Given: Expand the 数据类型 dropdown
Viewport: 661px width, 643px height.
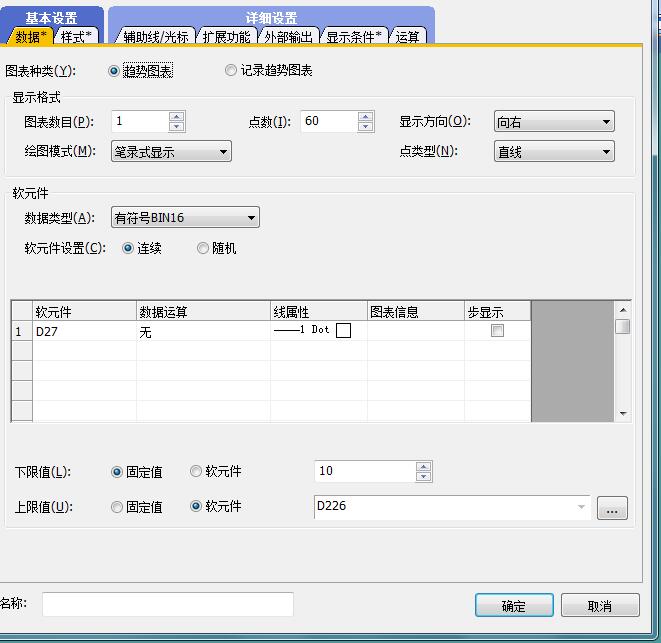Looking at the screenshot, I should click(186, 218).
